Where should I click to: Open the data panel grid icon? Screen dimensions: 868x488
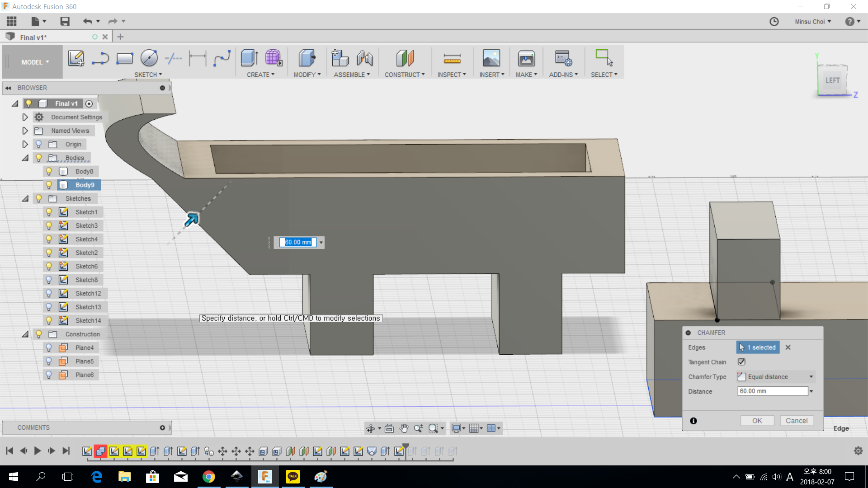point(12,21)
